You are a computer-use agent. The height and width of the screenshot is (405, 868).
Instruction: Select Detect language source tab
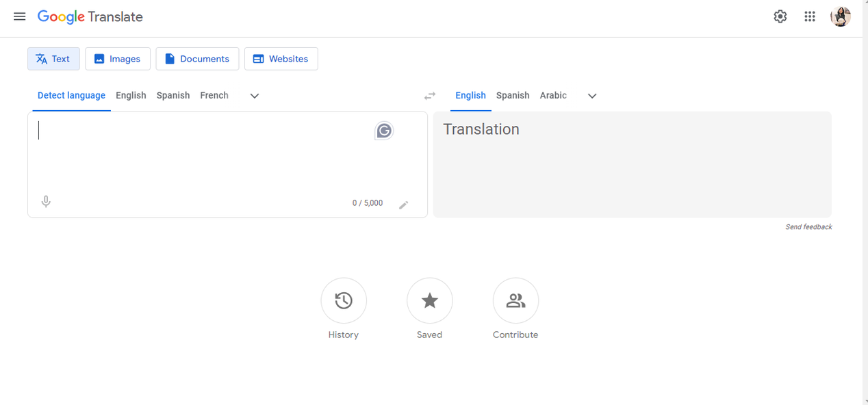coord(71,96)
